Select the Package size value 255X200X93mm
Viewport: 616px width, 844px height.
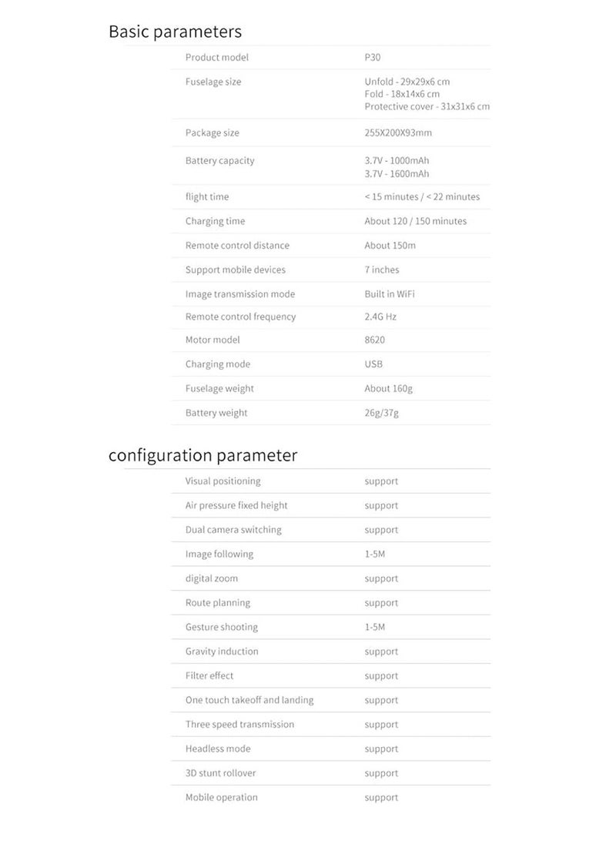pos(398,133)
